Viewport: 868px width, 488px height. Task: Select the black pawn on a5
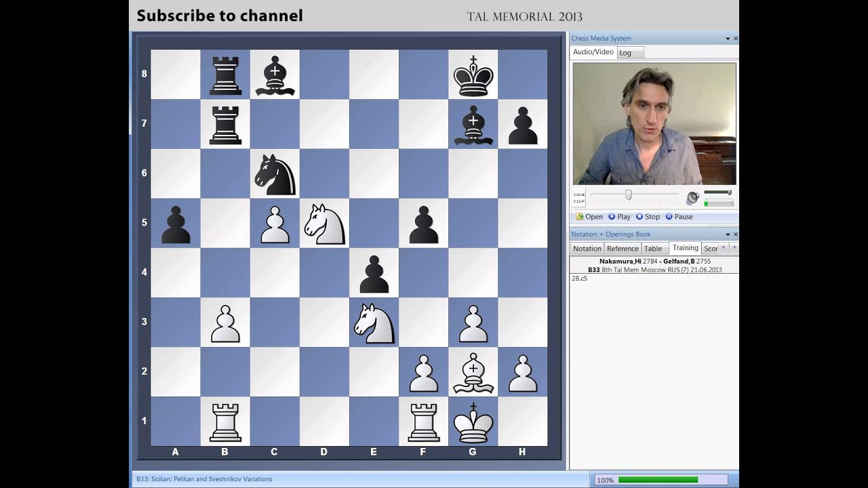click(x=176, y=225)
